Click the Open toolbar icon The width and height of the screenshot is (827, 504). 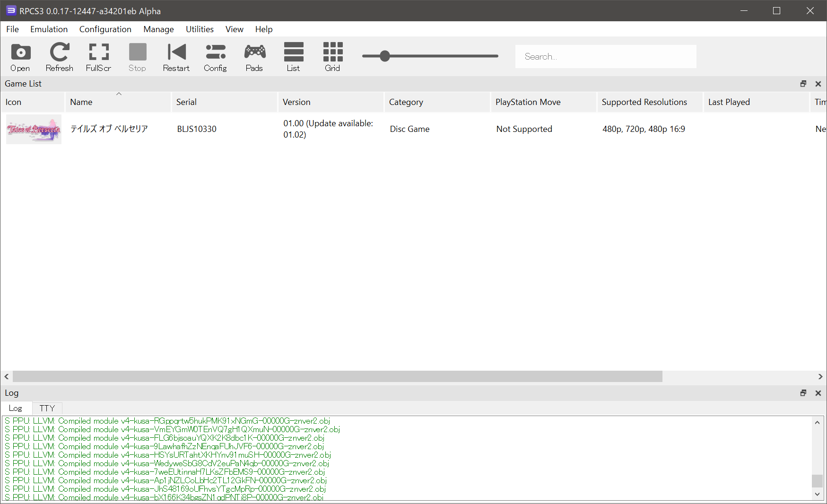point(20,57)
